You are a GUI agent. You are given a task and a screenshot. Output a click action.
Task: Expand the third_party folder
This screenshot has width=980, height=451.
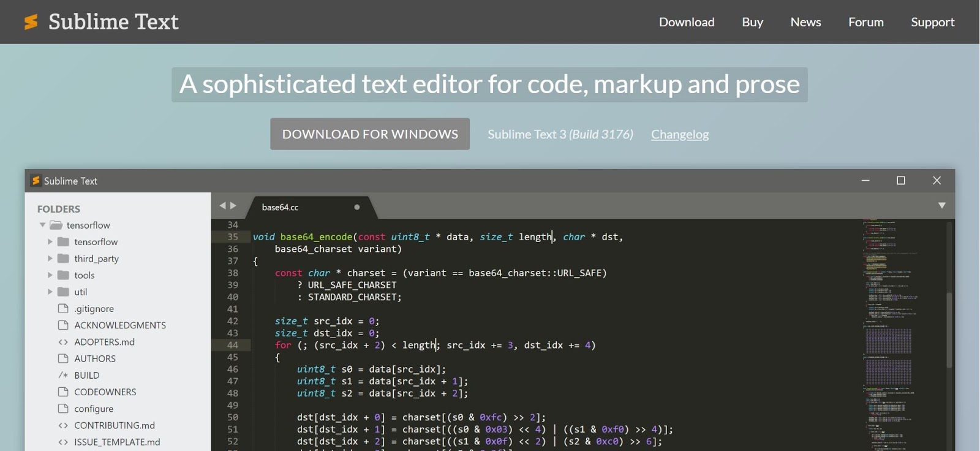[x=50, y=258]
